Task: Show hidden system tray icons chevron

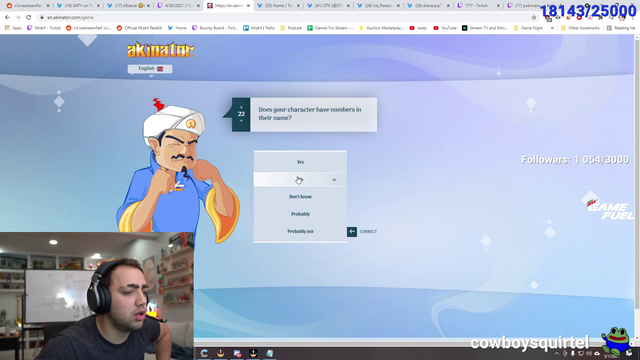Action: (x=557, y=353)
